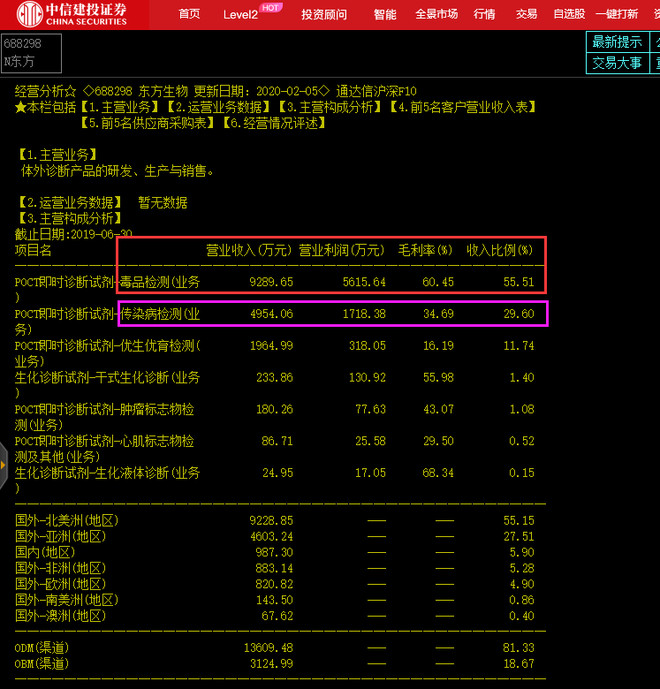Viewport: 660px width, 689px height.
Task: Click the 国外-北美洲(地区) row
Action: (x=275, y=520)
